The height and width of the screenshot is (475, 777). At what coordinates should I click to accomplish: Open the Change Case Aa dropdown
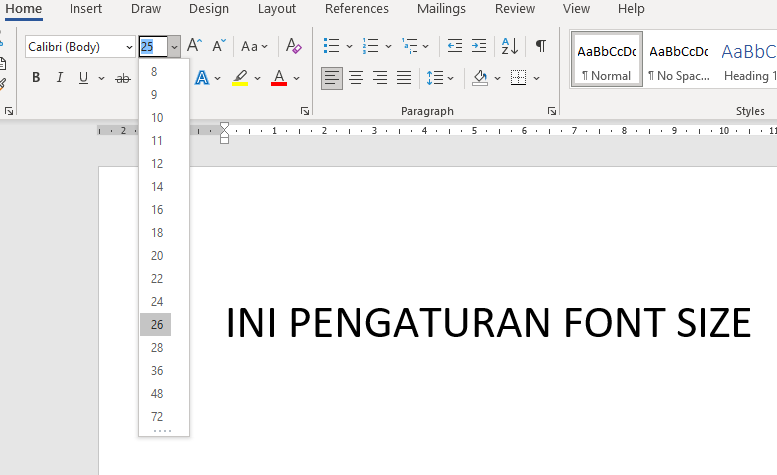pyautogui.click(x=254, y=47)
